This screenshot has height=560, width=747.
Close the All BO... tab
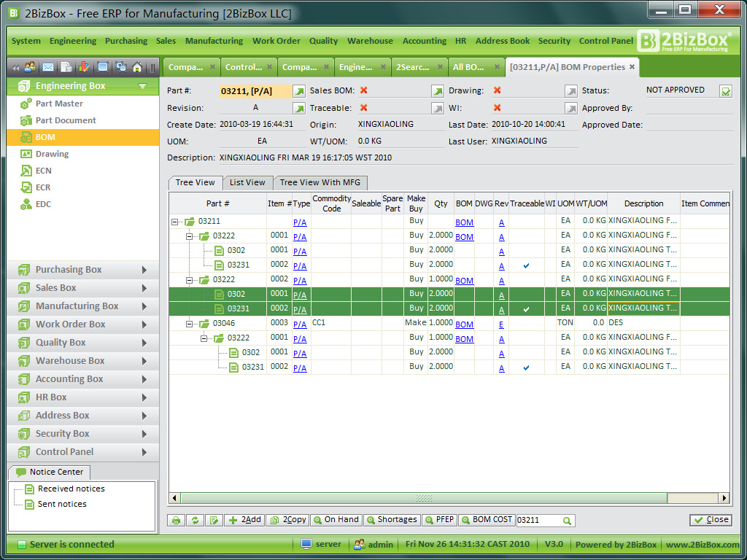pyautogui.click(x=497, y=67)
